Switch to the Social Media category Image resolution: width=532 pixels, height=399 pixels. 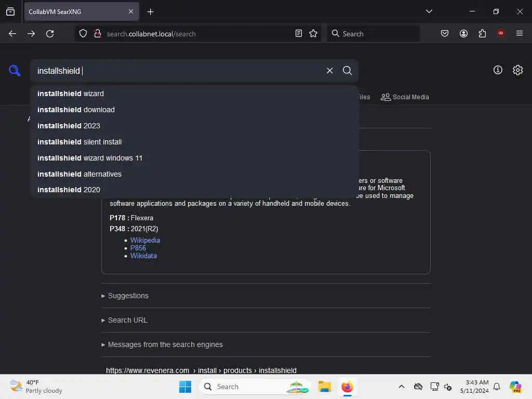(x=405, y=97)
